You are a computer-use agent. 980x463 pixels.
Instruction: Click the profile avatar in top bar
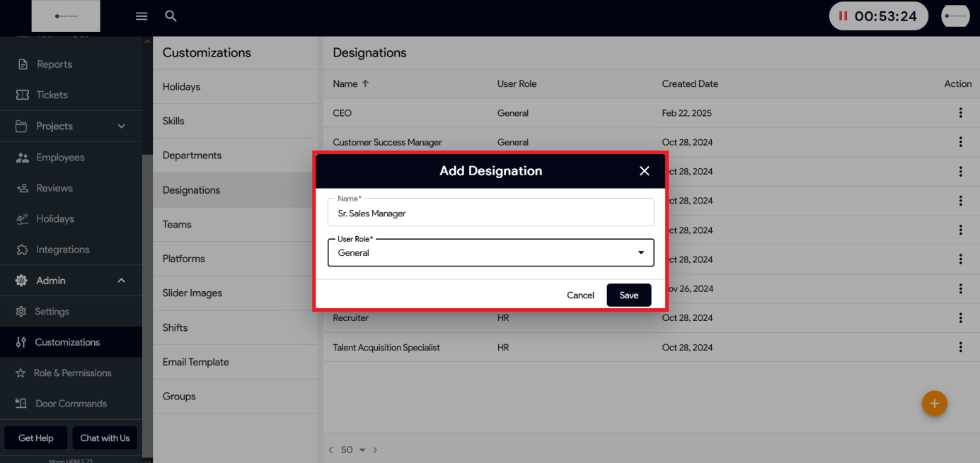point(955,16)
